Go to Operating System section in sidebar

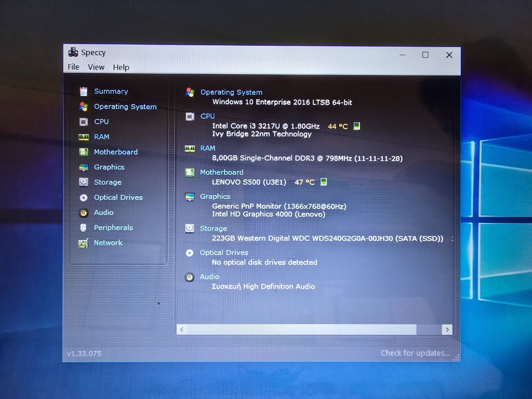pos(125,107)
